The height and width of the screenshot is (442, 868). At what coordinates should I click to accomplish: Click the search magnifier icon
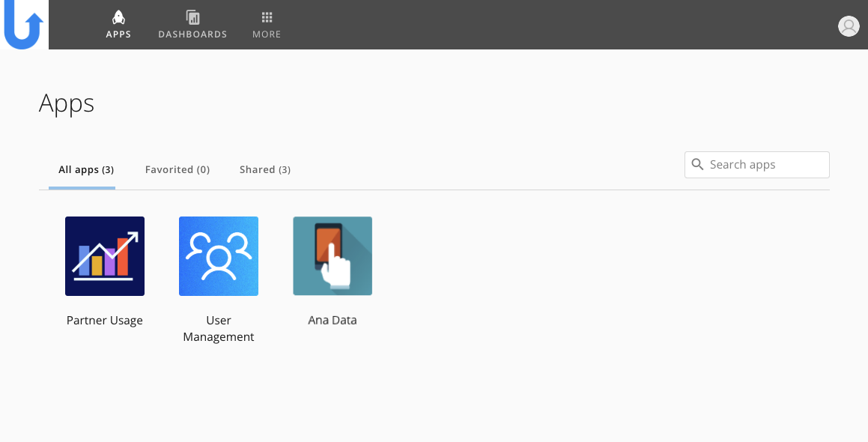[x=697, y=165]
